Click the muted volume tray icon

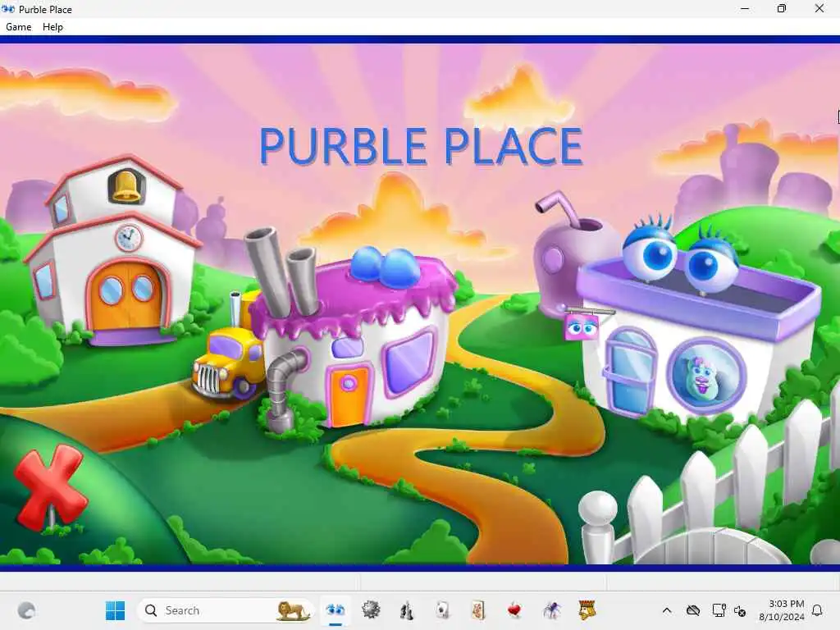740,610
